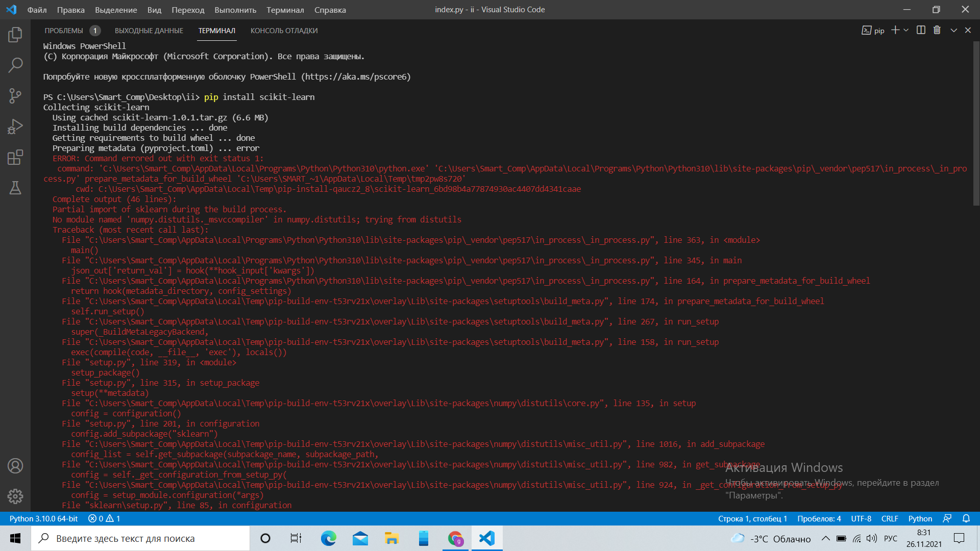This screenshot has width=980, height=551.
Task: Open the Переход menu
Action: point(188,10)
